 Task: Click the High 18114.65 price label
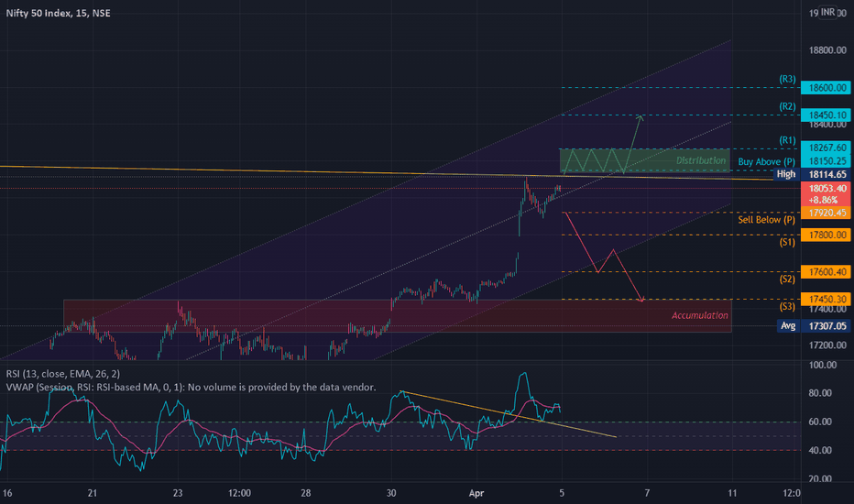click(812, 174)
